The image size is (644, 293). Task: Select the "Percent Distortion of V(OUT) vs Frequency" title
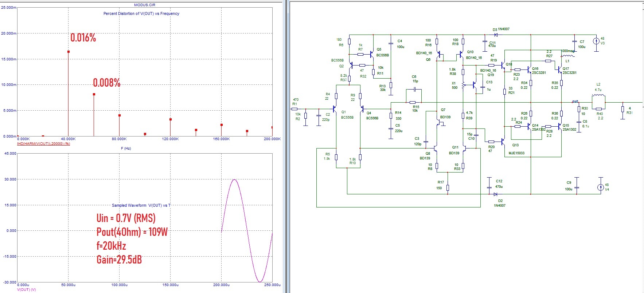141,13
